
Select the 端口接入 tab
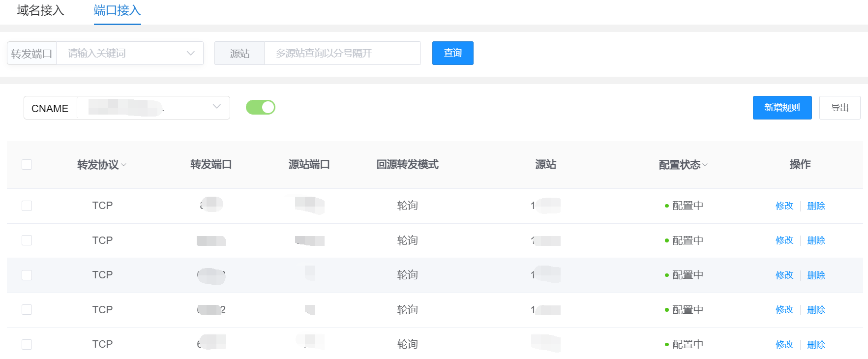[117, 10]
